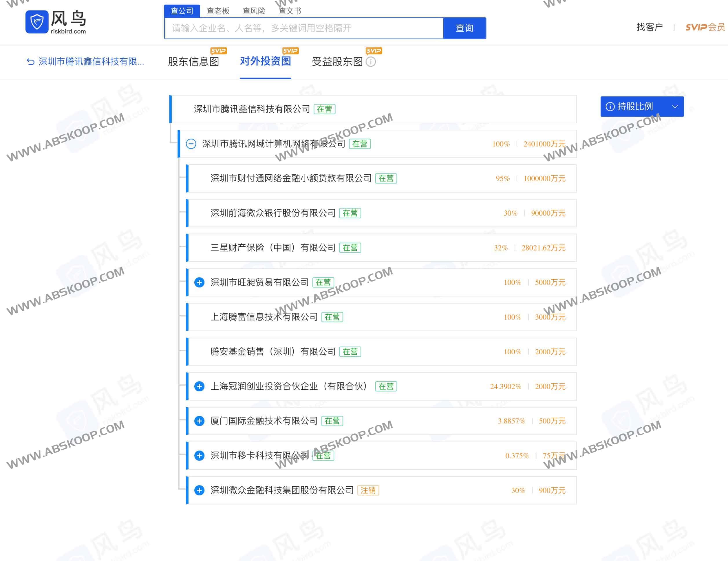Expand 深圳市移卡科技有限公司 node
The height and width of the screenshot is (561, 728).
coord(200,456)
